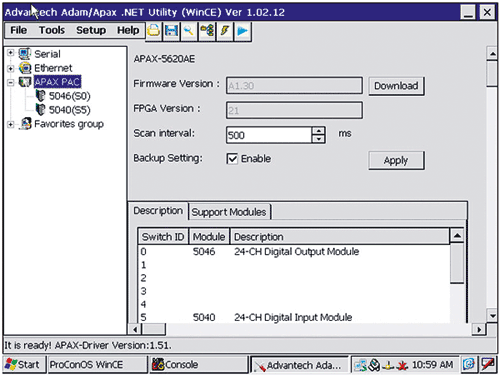
Task: Switch to the Support Modules tab
Action: click(229, 212)
